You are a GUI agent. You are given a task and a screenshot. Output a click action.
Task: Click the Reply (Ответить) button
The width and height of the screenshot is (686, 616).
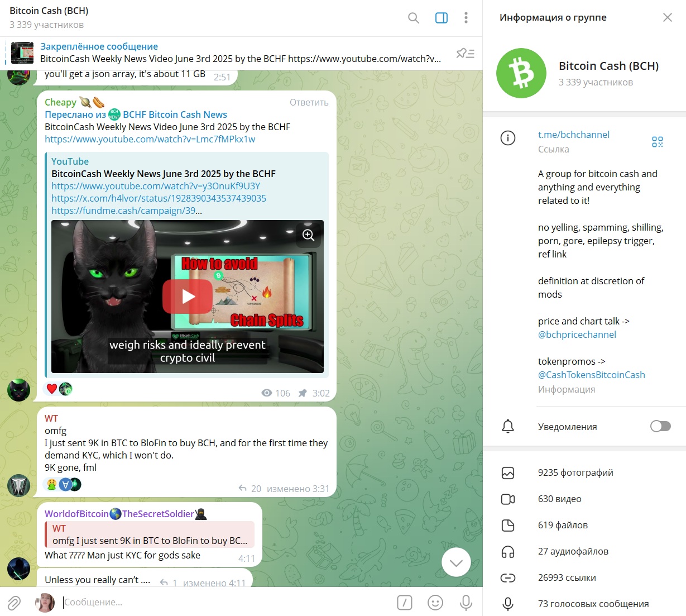coord(309,102)
